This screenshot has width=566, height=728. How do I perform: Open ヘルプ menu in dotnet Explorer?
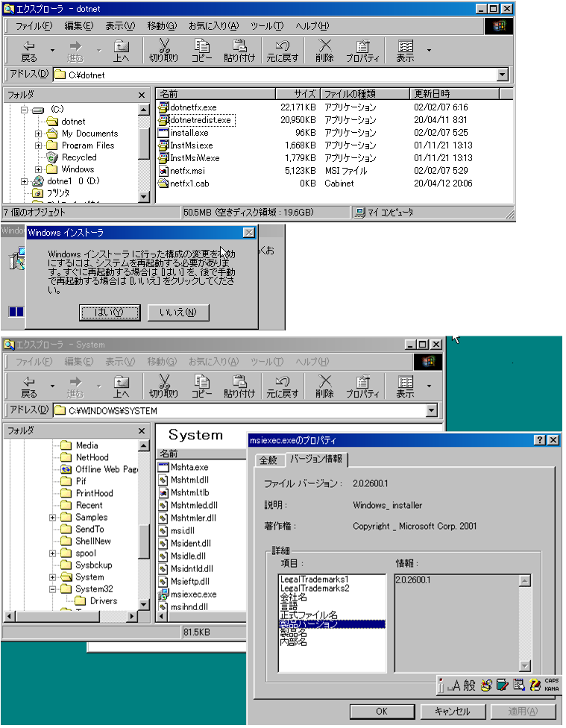pyautogui.click(x=312, y=26)
